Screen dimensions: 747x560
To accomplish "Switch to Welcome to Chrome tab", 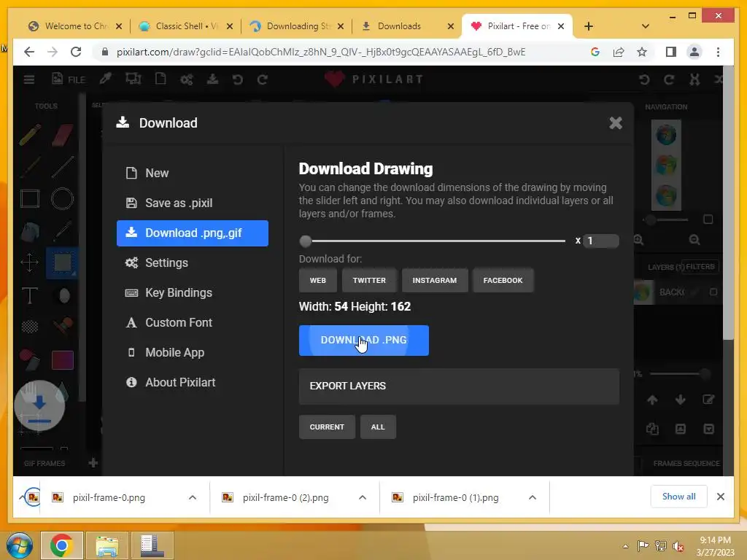I will point(74,26).
